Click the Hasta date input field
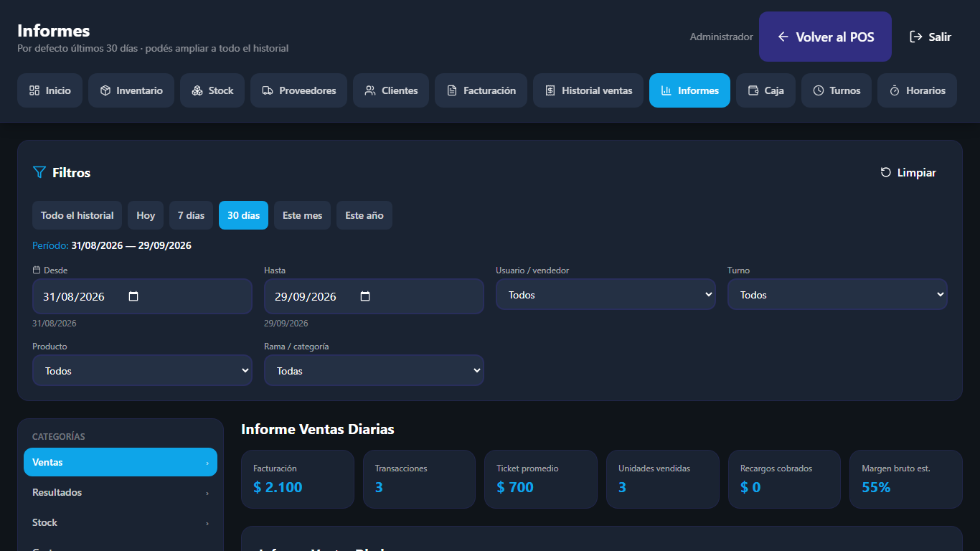 click(374, 296)
